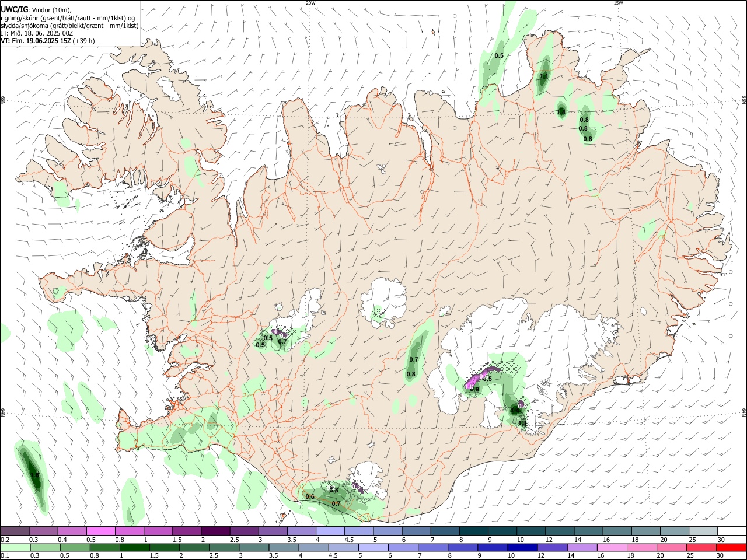Pick lower legend swatch between 25 and 30
The height and width of the screenshot is (560, 747).
(702, 548)
